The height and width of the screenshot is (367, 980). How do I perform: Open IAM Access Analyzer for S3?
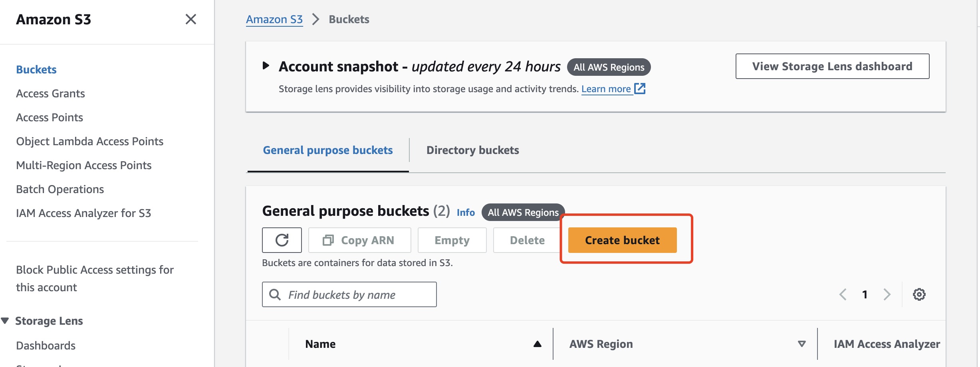coord(83,213)
